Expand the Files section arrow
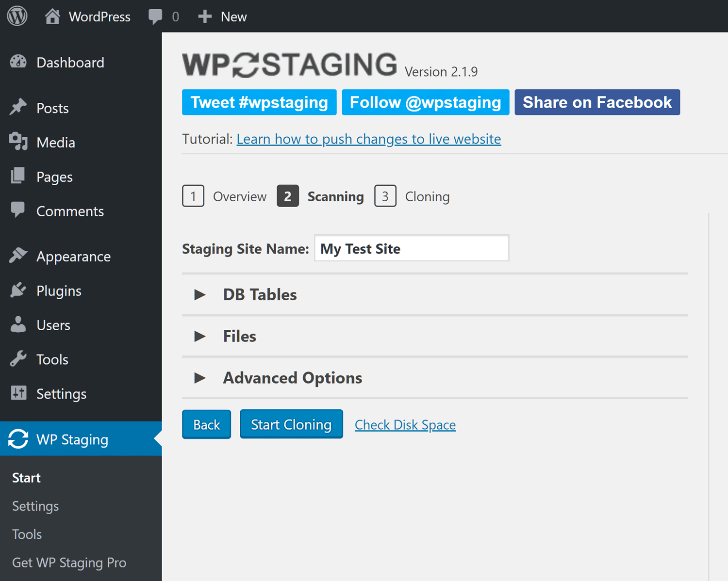 coord(200,336)
